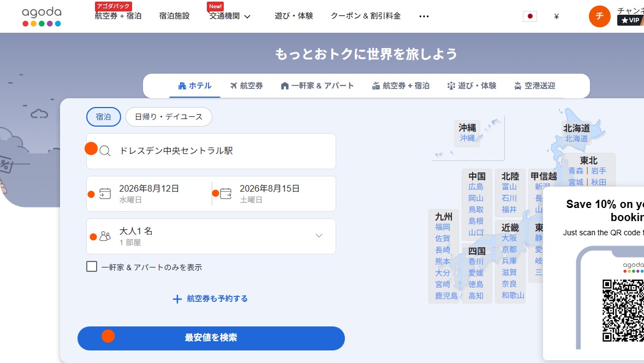The height and width of the screenshot is (363, 644).
Task: Open 航空券 + 宿泊 in top navigation
Action: tap(118, 16)
